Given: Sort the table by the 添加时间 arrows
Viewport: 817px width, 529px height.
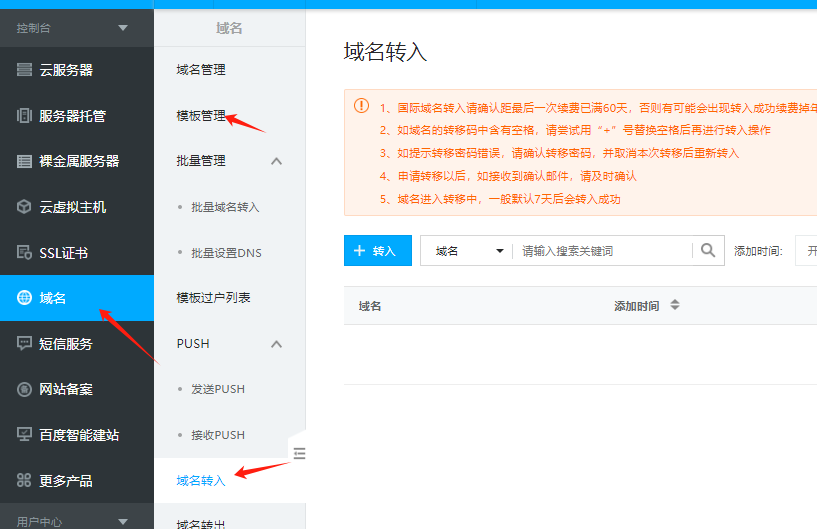Looking at the screenshot, I should coord(675,305).
